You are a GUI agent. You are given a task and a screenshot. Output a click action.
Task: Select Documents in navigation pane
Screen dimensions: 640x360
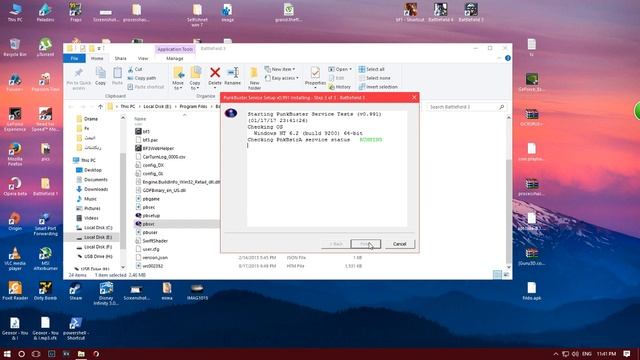(96, 180)
